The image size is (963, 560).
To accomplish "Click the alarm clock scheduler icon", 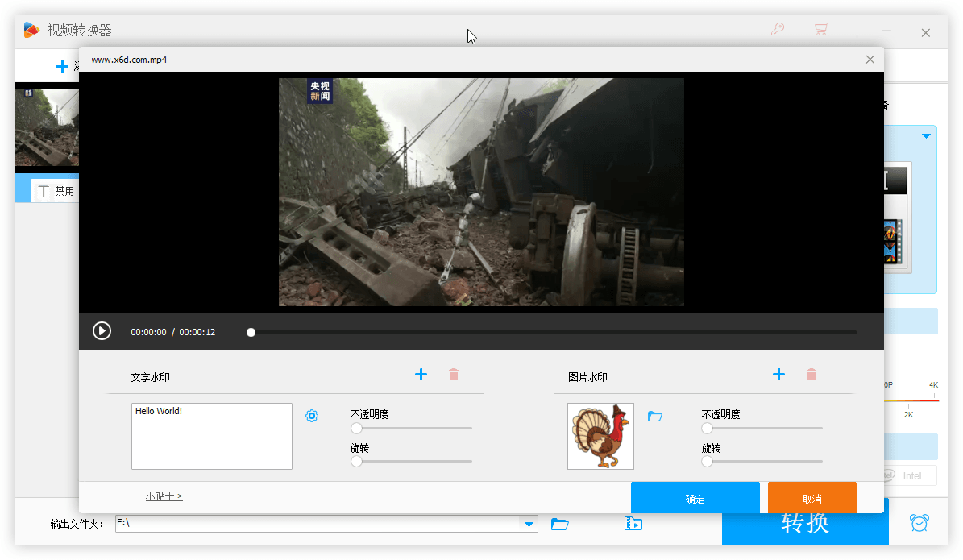I will click(919, 524).
